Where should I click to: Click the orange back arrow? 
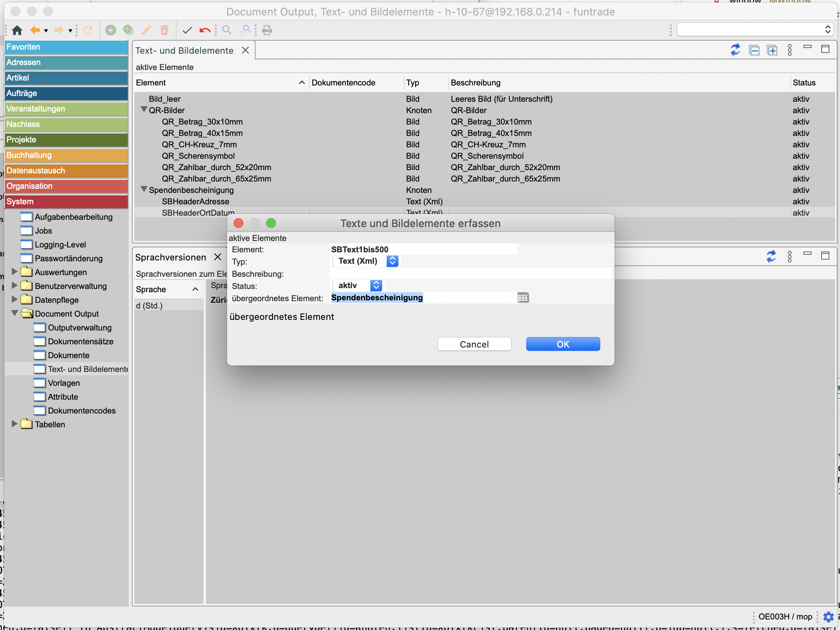[35, 30]
